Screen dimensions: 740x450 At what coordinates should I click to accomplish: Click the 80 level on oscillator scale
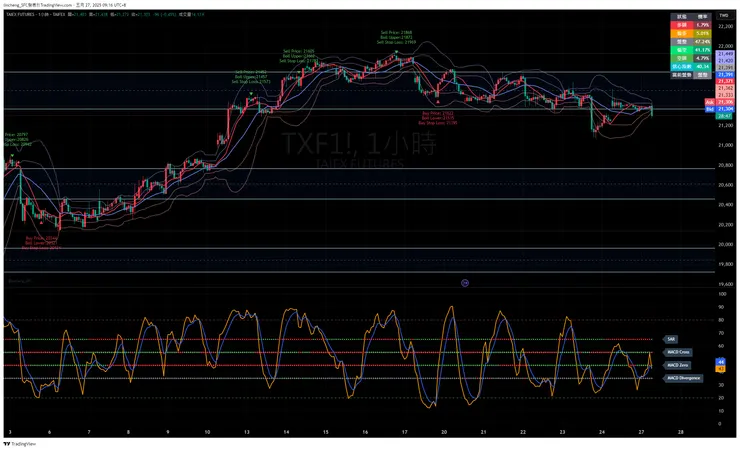722,320
